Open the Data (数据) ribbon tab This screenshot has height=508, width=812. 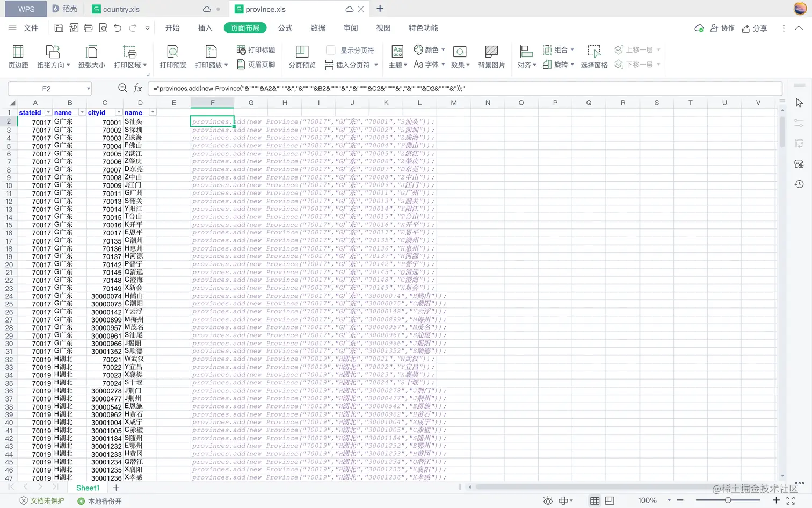318,28
